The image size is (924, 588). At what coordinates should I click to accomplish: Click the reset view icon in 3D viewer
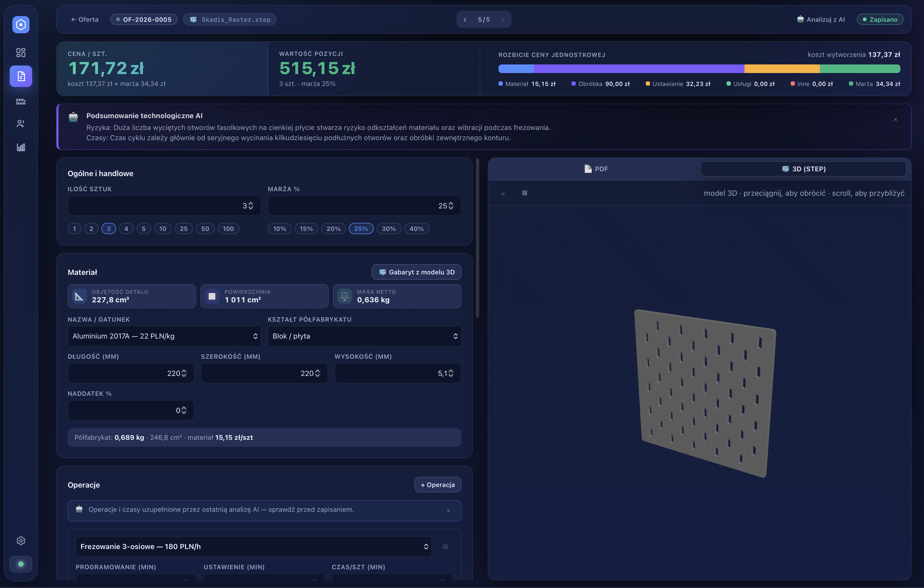coord(503,193)
